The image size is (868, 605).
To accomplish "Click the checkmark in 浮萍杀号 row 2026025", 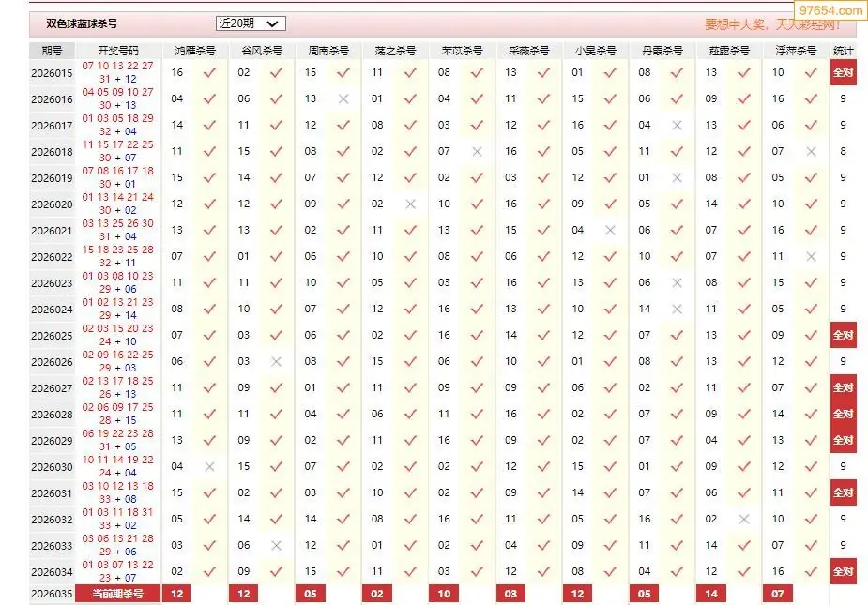I will pos(811,335).
